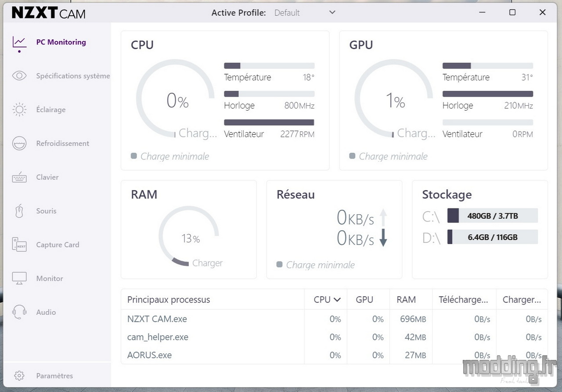Click the AORUS.exe process row
The width and height of the screenshot is (562, 392).
[x=150, y=355]
